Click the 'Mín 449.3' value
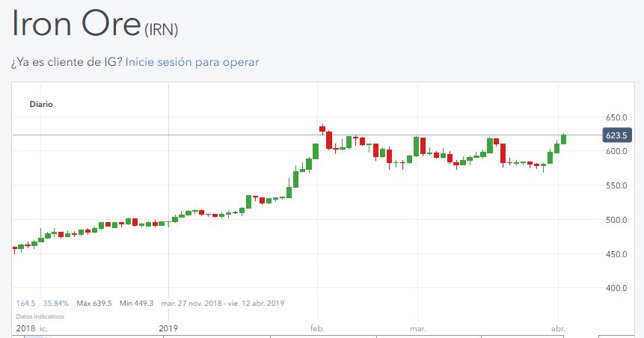Image resolution: width=644 pixels, height=338 pixels. coord(136,304)
